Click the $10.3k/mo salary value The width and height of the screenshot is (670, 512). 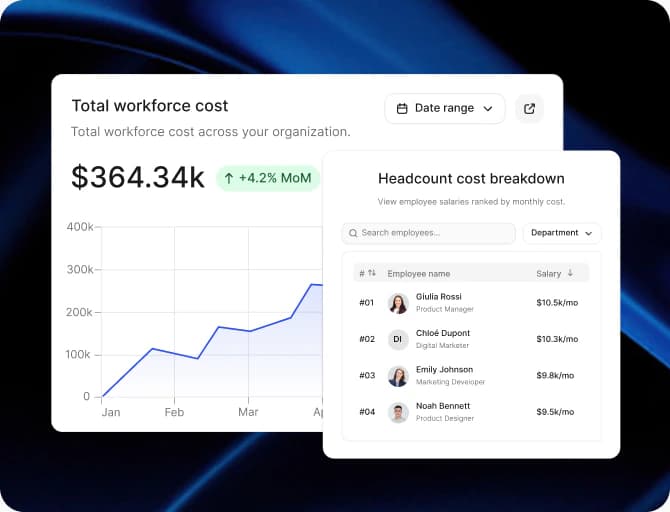coord(557,339)
